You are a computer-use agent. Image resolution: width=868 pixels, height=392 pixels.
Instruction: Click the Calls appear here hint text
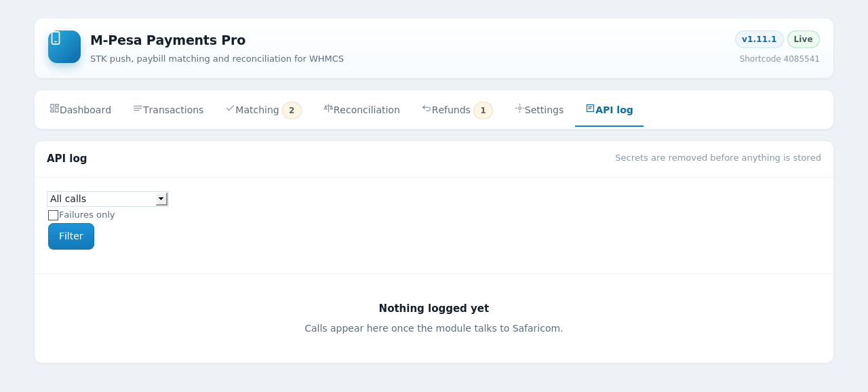click(x=434, y=328)
